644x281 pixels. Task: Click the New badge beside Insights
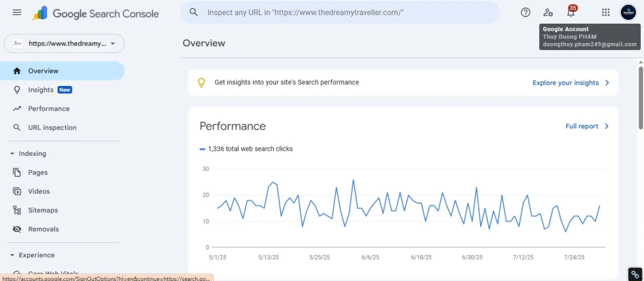coord(65,90)
